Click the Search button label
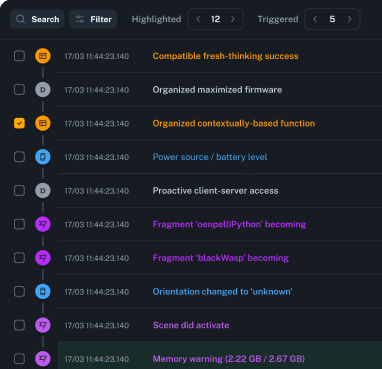 pyautogui.click(x=45, y=19)
